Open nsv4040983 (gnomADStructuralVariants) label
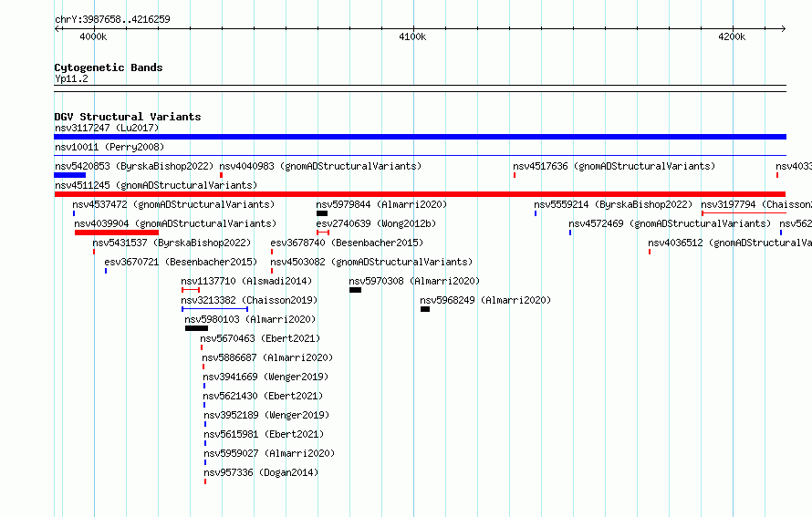 tap(320, 166)
